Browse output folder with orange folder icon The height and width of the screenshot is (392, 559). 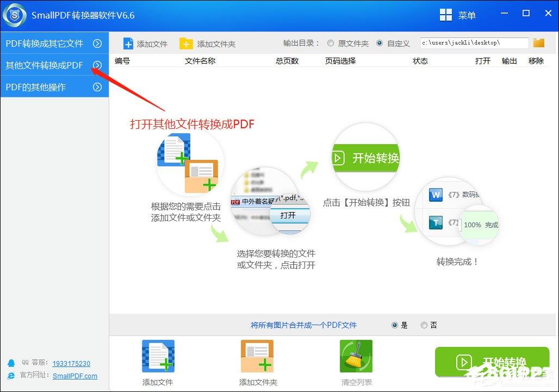(539, 43)
